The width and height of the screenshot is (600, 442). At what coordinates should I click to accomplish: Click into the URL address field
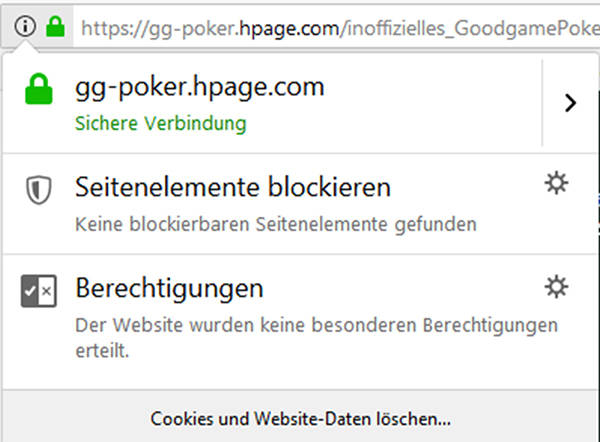337,28
